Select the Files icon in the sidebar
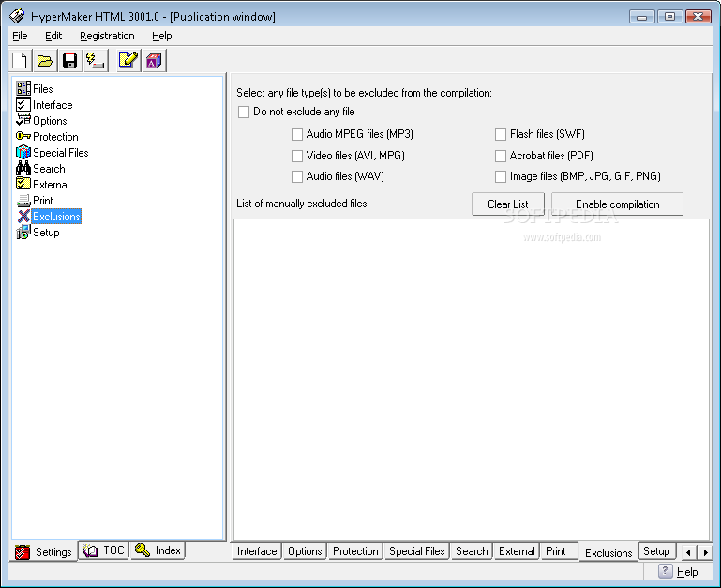Viewport: 721px width, 588px height. tap(23, 88)
